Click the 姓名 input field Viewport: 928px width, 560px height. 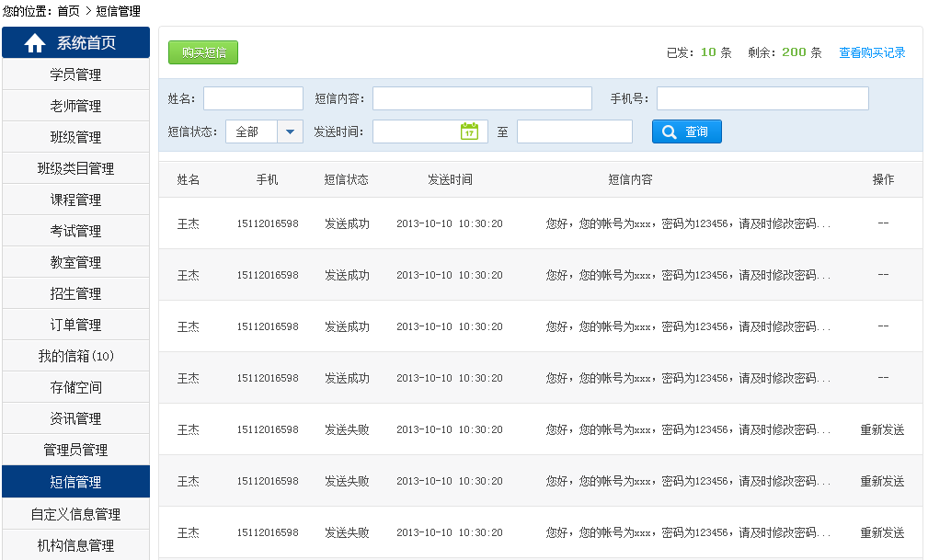click(253, 98)
